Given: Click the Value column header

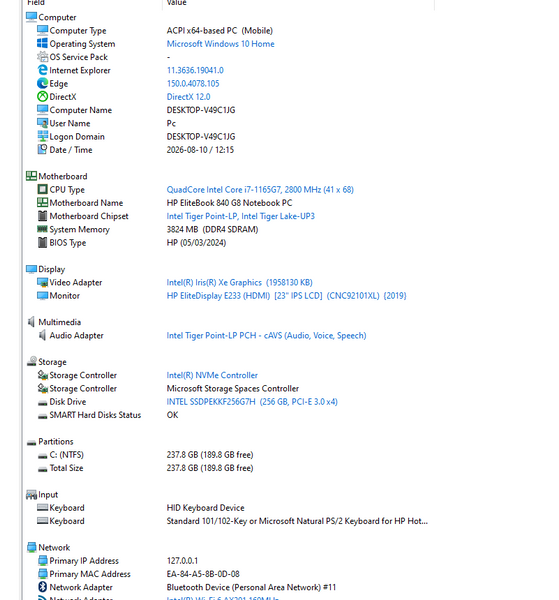Looking at the screenshot, I should (176, 3).
